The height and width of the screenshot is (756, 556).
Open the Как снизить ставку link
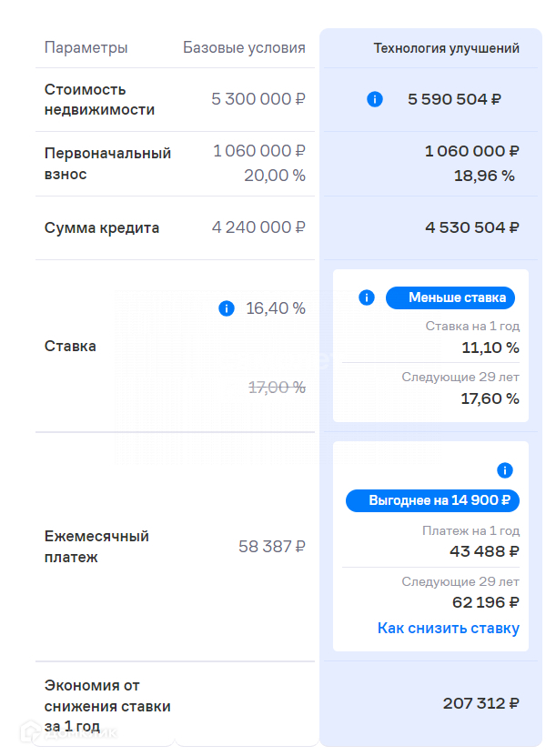pos(448,628)
